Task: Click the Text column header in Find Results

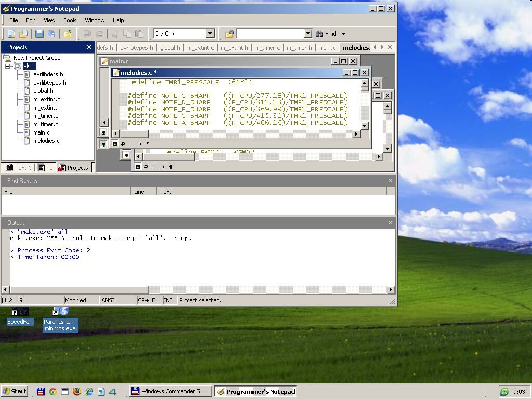Action: pyautogui.click(x=271, y=192)
